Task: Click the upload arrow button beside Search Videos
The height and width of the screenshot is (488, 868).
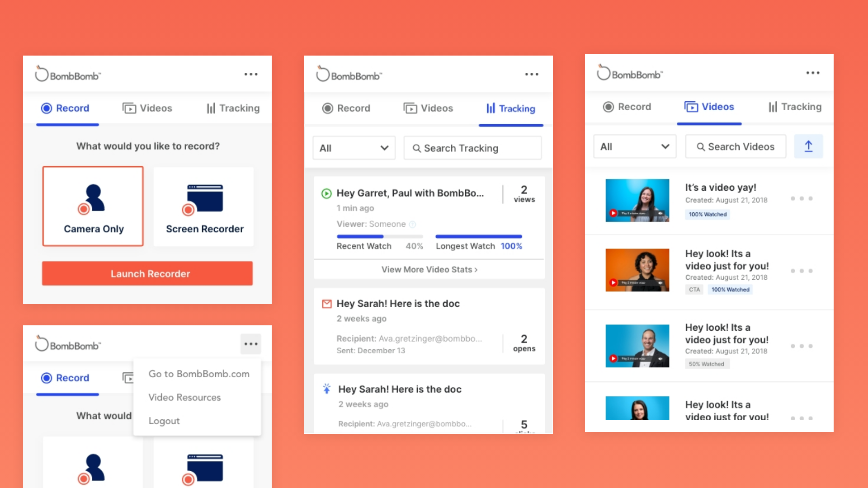Action: coord(808,146)
